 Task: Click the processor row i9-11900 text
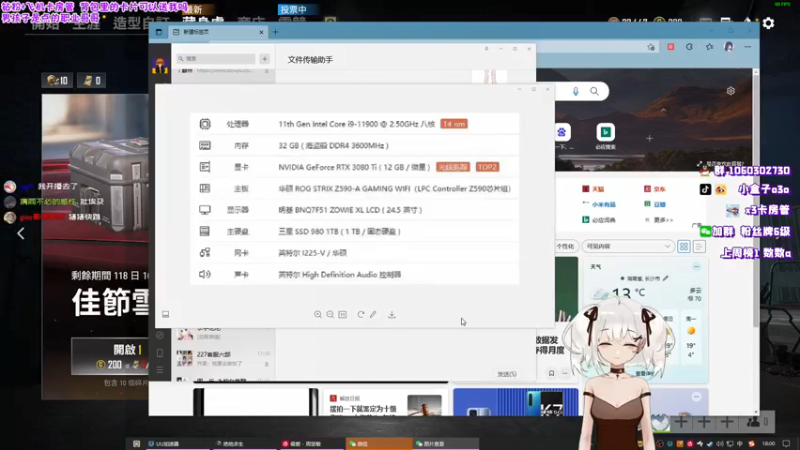tap(356, 124)
